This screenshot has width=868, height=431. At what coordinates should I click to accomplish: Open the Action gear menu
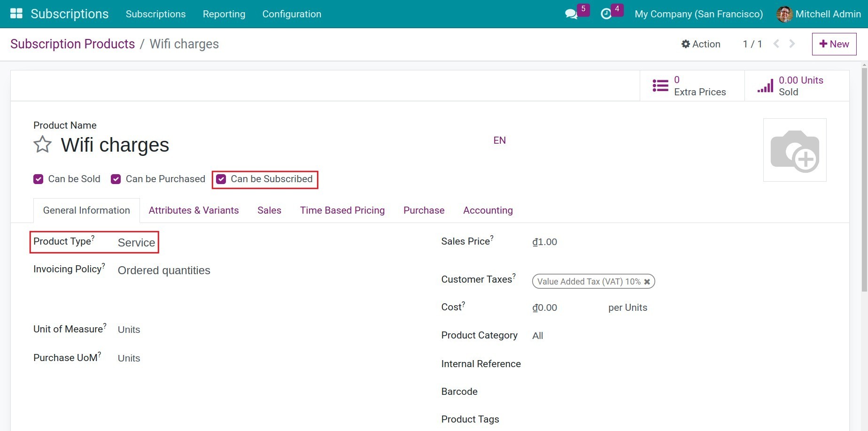coord(701,44)
